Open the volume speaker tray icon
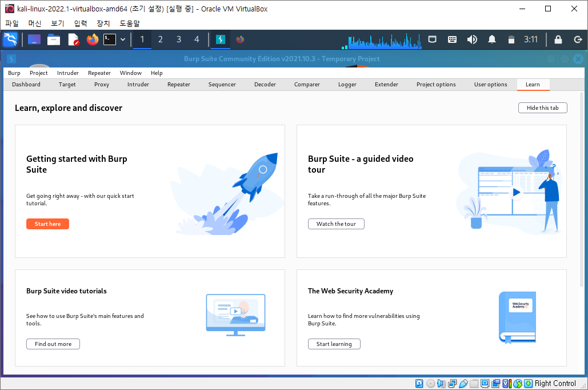This screenshot has height=390, width=588. click(472, 39)
